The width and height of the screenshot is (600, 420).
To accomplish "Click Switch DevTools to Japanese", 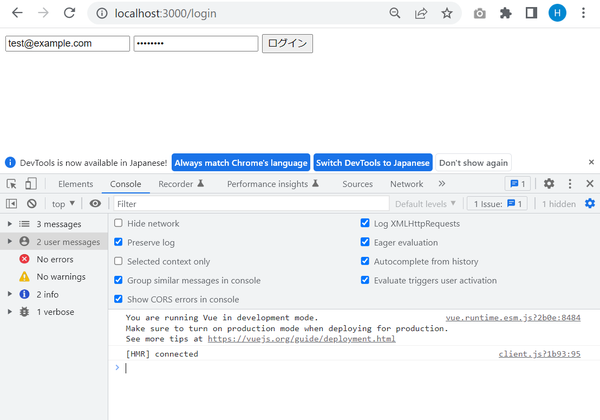I will [373, 163].
